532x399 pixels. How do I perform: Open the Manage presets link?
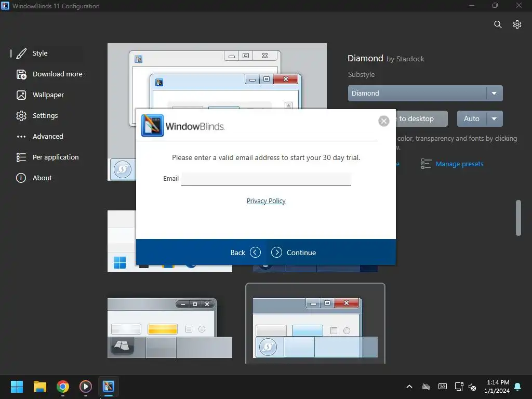[459, 164]
